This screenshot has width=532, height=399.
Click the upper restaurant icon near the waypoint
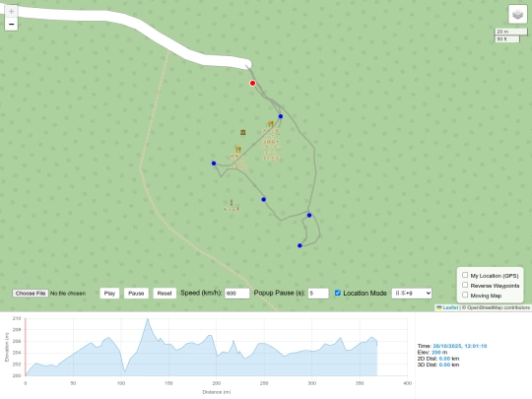tap(270, 124)
